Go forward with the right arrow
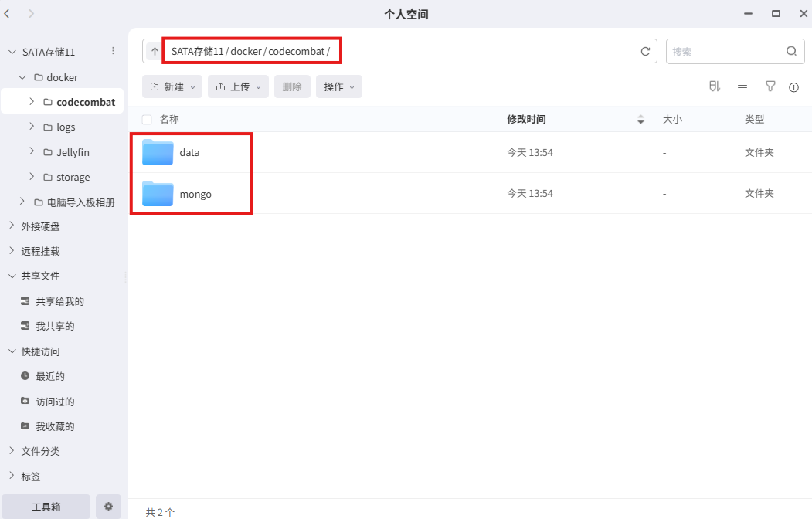This screenshot has height=519, width=812. [31, 13]
